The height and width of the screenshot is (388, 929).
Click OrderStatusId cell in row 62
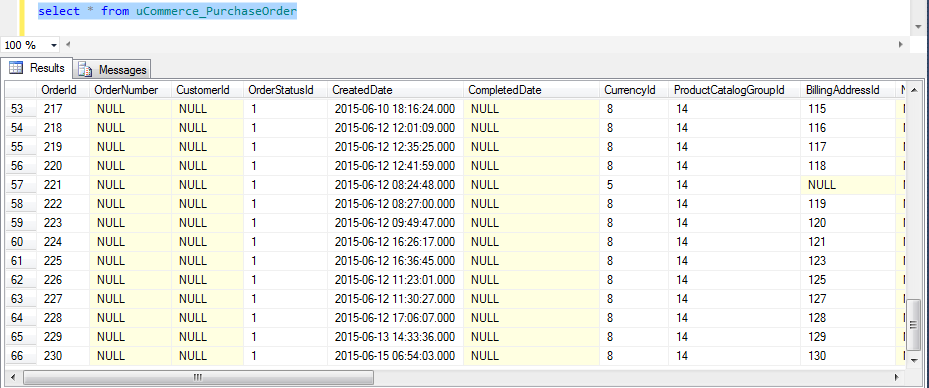[285, 280]
